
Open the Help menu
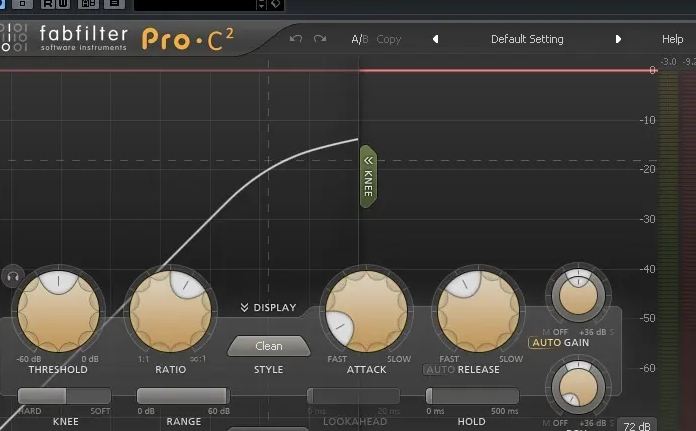tap(672, 39)
